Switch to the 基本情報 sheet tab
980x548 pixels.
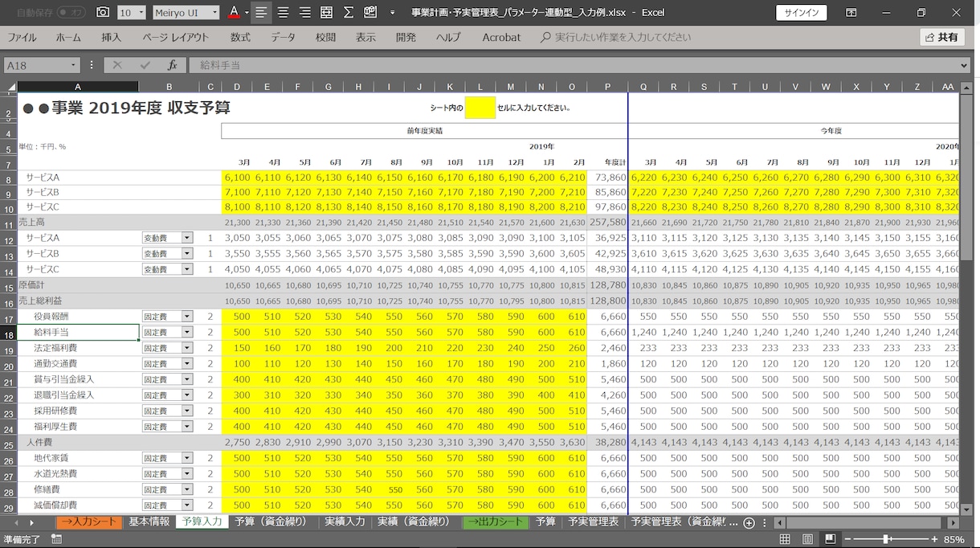pos(149,522)
